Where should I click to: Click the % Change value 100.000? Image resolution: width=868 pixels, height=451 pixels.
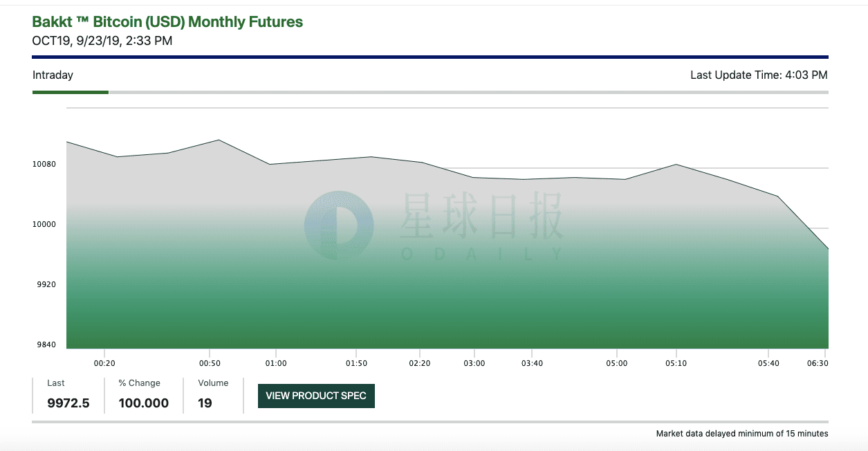click(144, 403)
